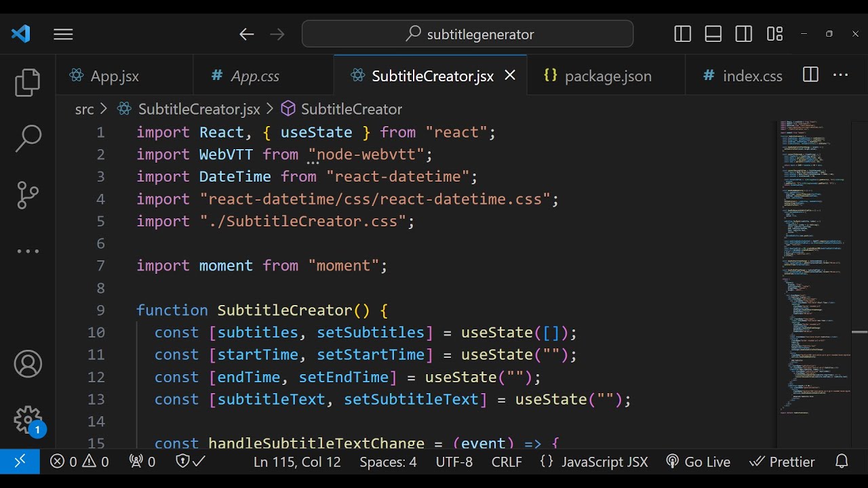
Task: Open the hamburger application menu
Action: [63, 34]
